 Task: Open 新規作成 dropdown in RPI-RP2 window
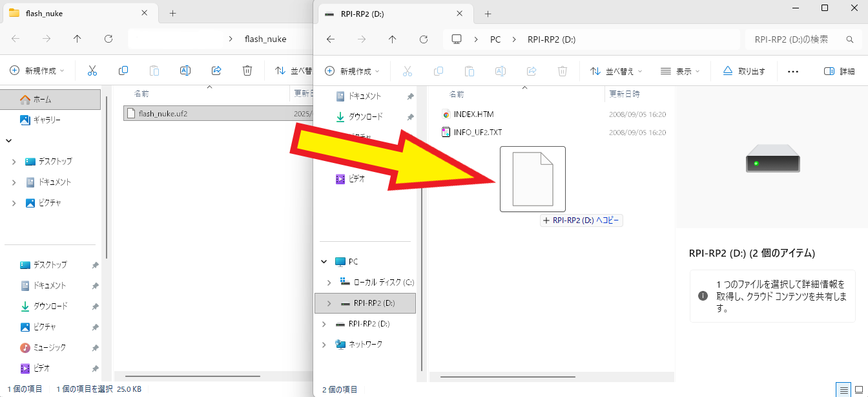pyautogui.click(x=352, y=71)
